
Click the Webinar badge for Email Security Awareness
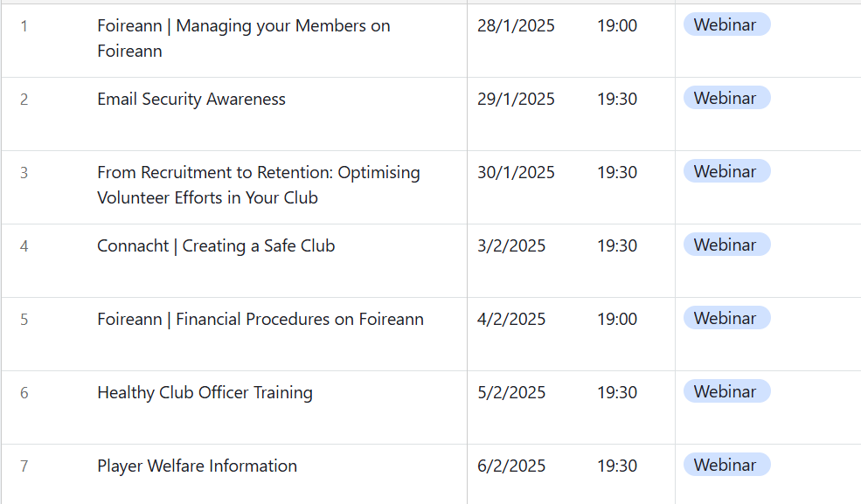coord(726,98)
